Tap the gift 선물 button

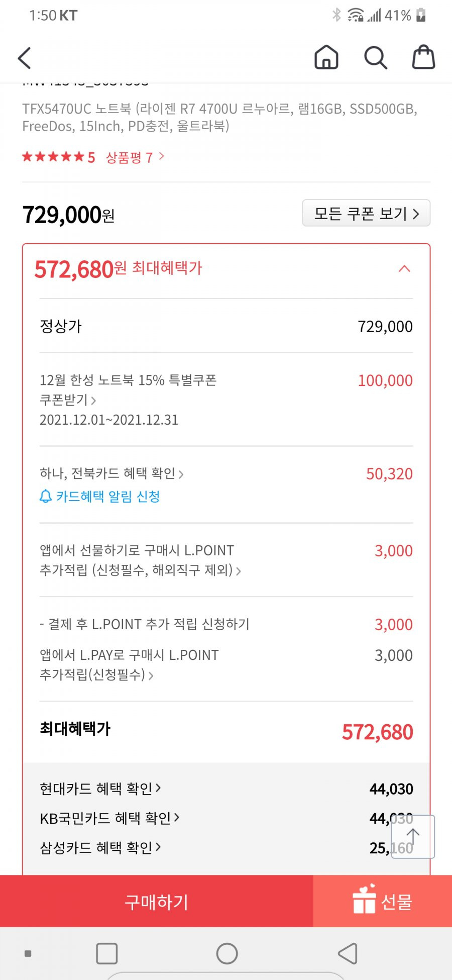[x=383, y=901]
